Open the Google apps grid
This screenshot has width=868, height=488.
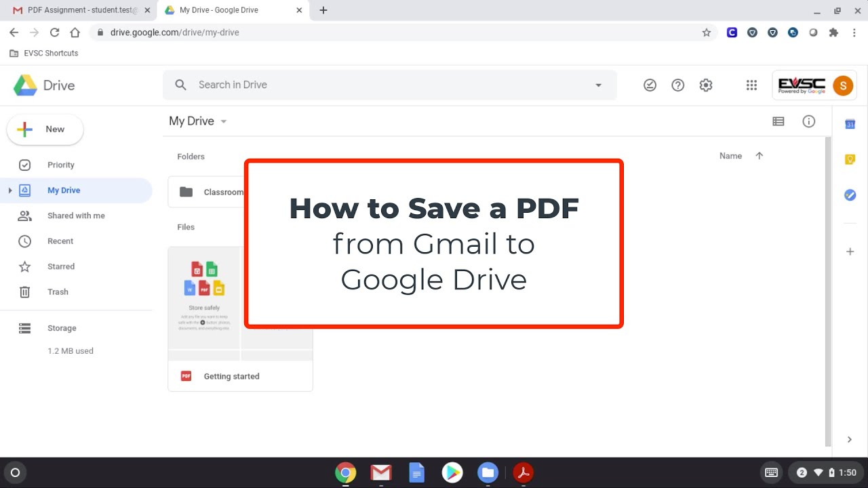[751, 85]
